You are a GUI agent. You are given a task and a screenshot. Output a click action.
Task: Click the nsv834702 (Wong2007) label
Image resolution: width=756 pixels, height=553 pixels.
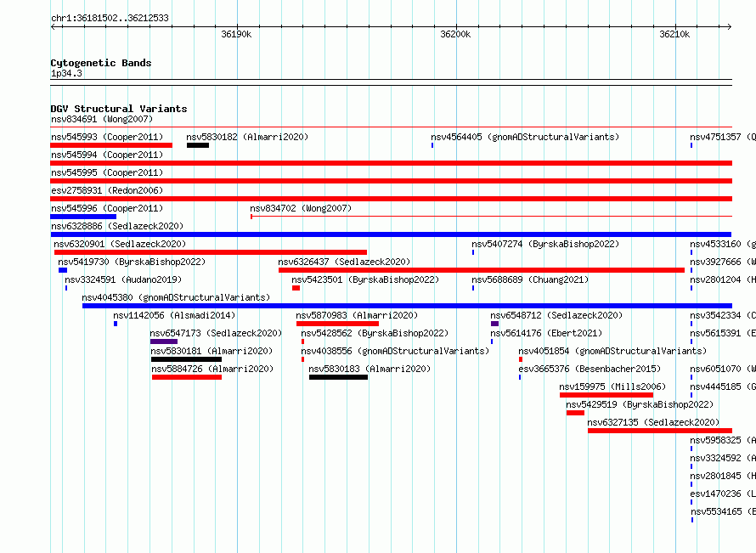(301, 208)
